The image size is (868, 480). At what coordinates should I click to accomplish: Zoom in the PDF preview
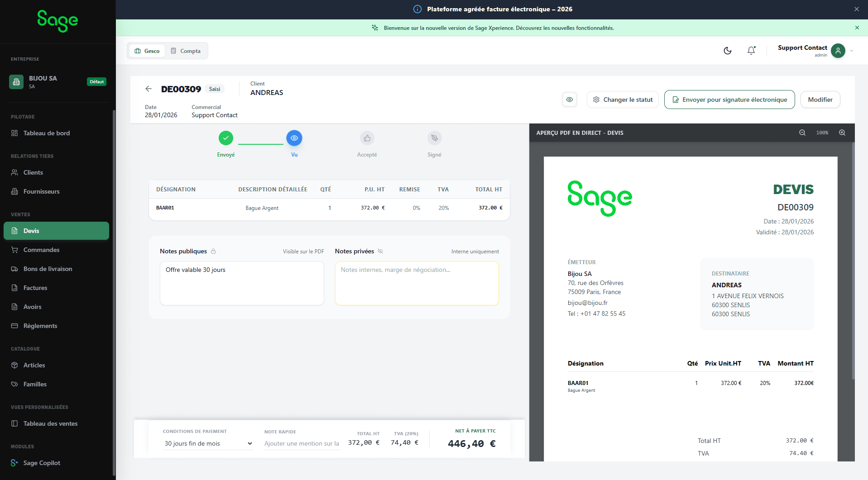click(x=842, y=133)
